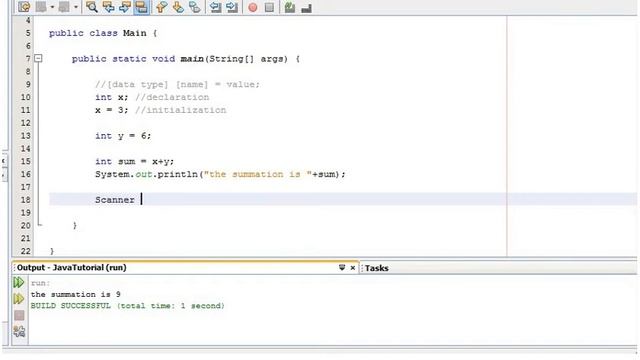
Task: Click the disabled Forward navigation icon
Action: 64,7
